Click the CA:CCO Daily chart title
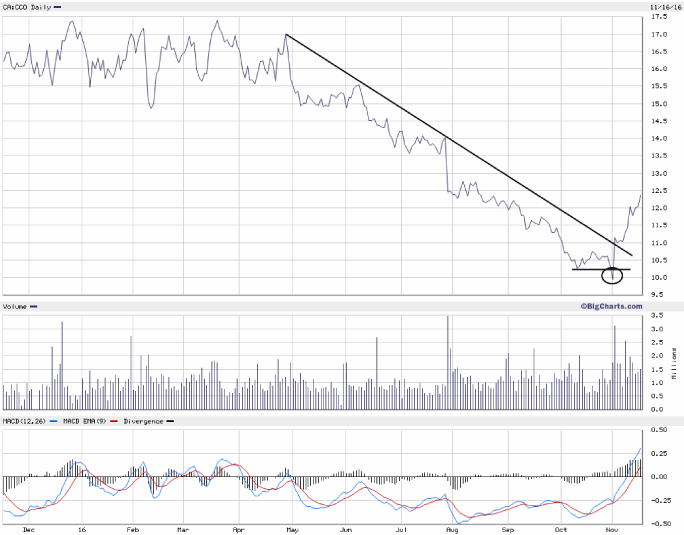Image resolution: width=684 pixels, height=535 pixels. [26, 8]
